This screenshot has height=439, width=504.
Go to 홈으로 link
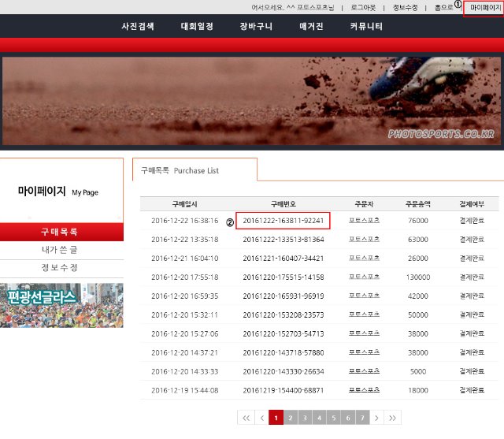(443, 7)
